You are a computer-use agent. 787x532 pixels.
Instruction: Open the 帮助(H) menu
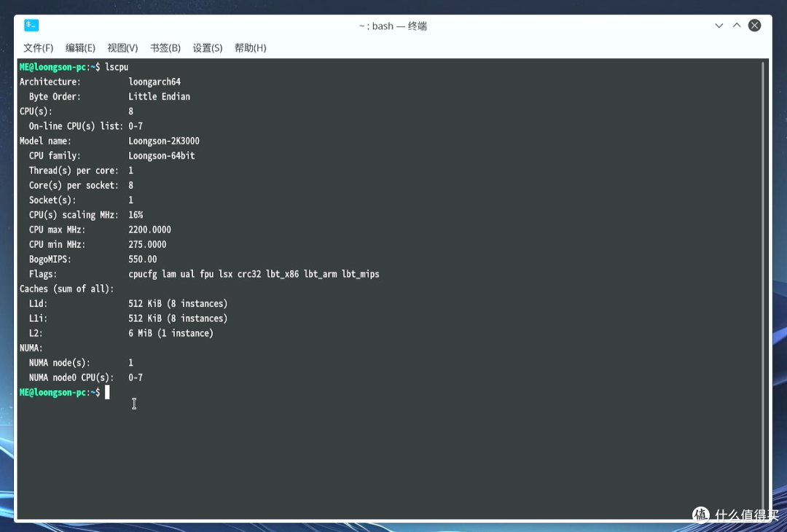pos(251,47)
